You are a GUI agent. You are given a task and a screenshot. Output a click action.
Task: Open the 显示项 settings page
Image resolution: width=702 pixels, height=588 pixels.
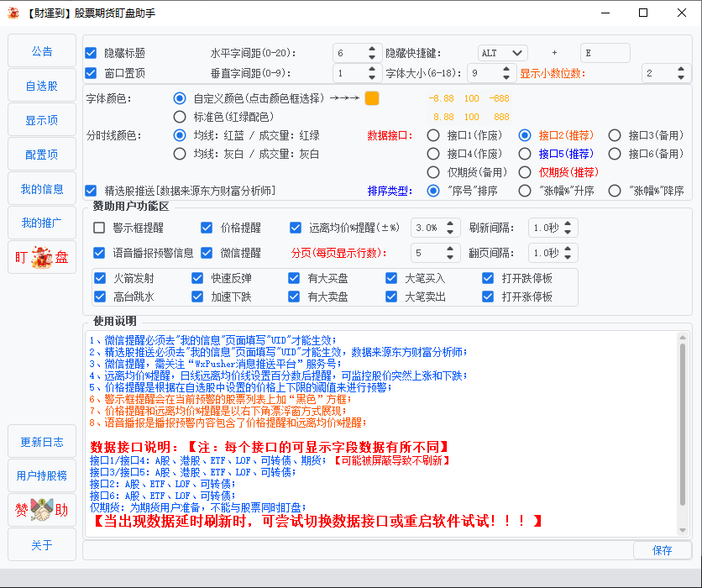41,120
